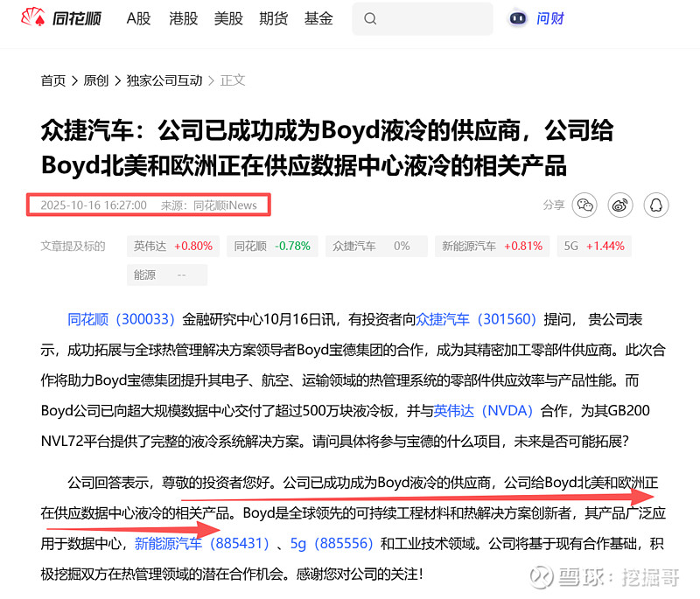Click the 正文 breadcrumb text
Image resolution: width=700 pixels, height=599 pixels.
pos(233,80)
